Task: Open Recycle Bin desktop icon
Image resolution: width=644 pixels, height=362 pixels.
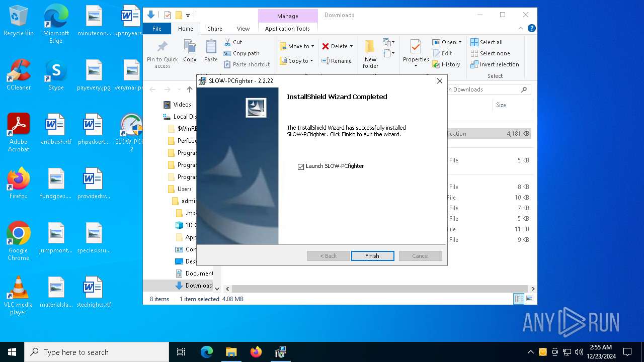Action: [x=19, y=21]
